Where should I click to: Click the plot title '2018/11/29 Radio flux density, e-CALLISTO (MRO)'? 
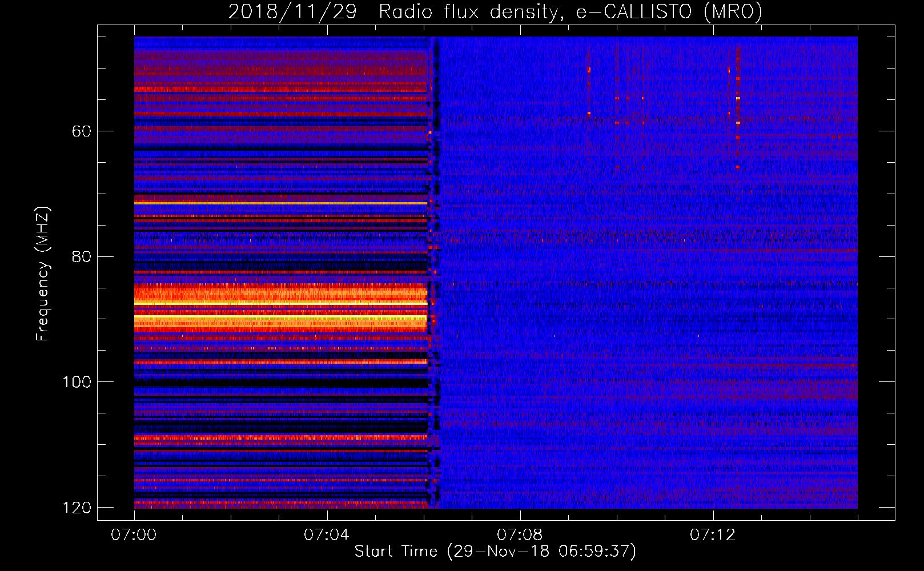coord(495,11)
